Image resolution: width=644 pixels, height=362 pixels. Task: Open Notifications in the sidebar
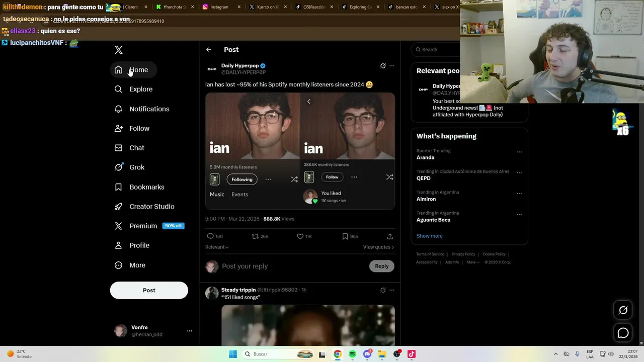tap(142, 109)
